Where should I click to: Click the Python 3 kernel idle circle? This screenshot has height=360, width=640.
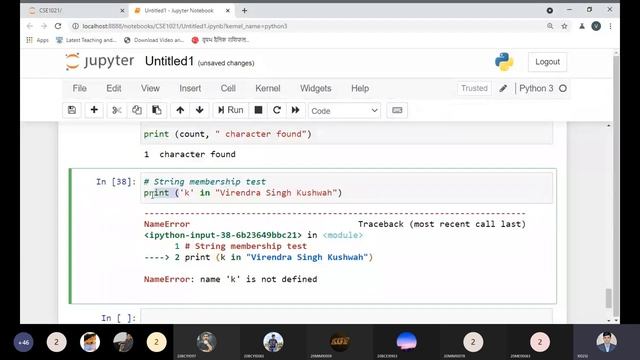563,89
